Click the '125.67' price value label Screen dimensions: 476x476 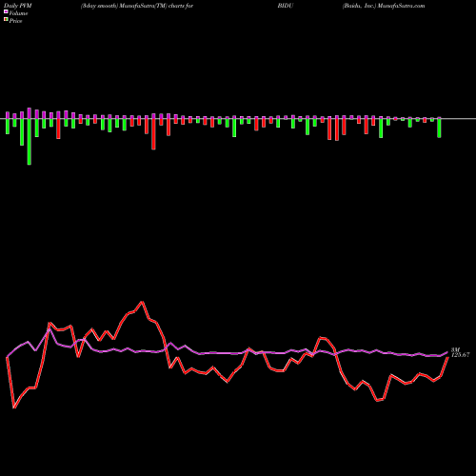coord(460,355)
